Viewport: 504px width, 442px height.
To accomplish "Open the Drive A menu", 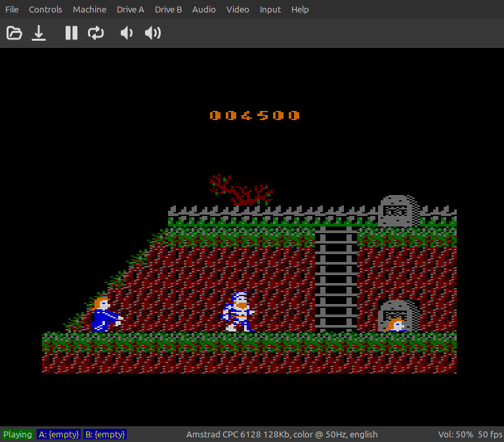I will (x=130, y=10).
